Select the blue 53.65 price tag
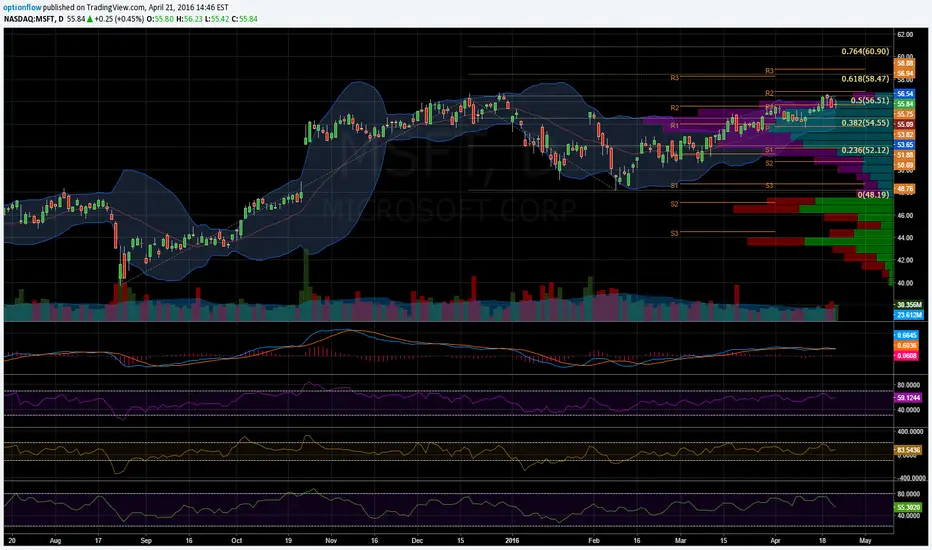The height and width of the screenshot is (550, 932). tap(905, 144)
